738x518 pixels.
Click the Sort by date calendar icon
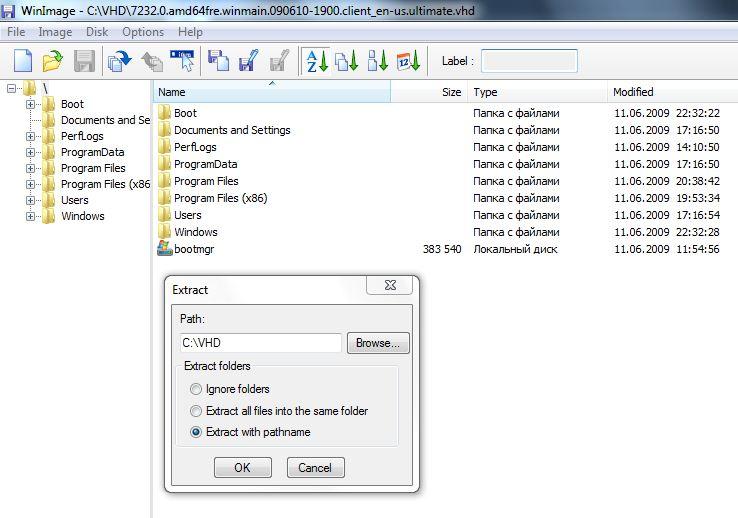pos(408,61)
